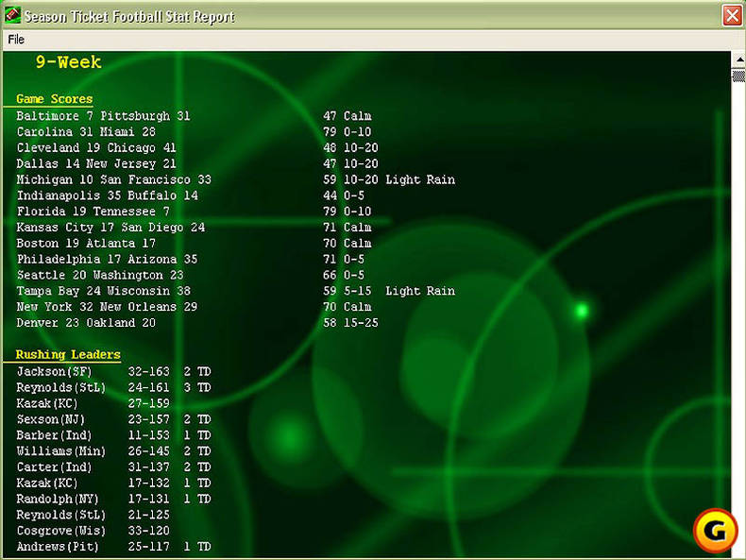Click the vertical scrollbar thumb
This screenshot has width=746, height=560.
738,76
